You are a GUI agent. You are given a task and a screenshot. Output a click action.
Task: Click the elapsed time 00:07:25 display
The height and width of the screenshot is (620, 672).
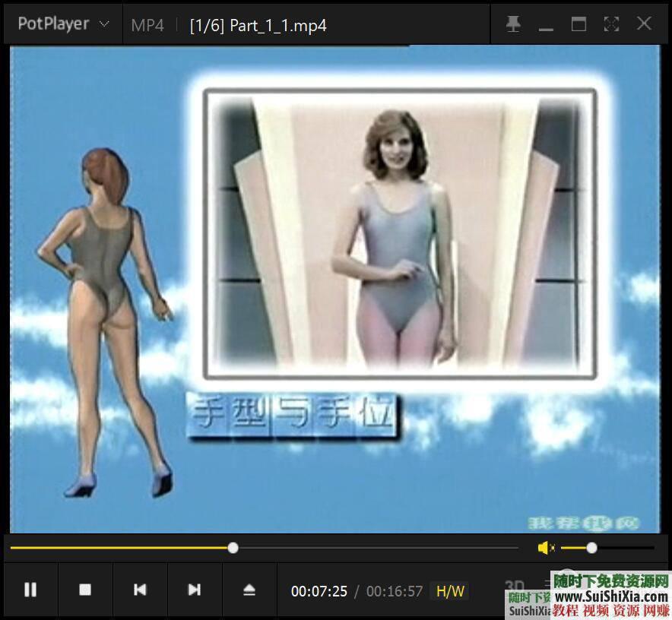click(x=319, y=591)
